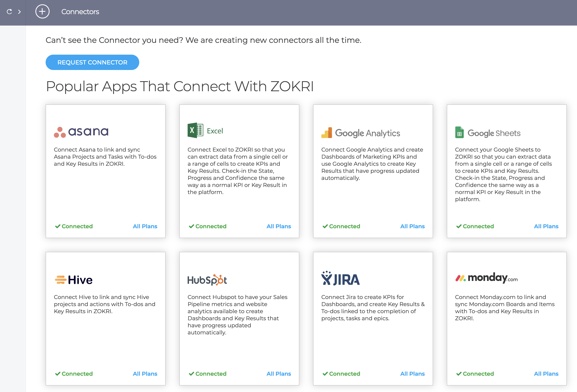Open the JIRA logo
577x392 pixels.
pos(340,278)
